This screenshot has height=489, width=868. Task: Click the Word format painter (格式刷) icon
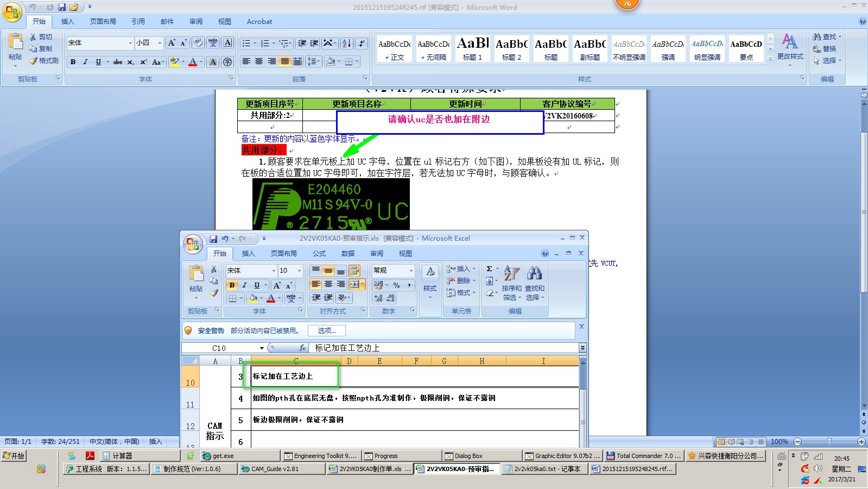33,61
